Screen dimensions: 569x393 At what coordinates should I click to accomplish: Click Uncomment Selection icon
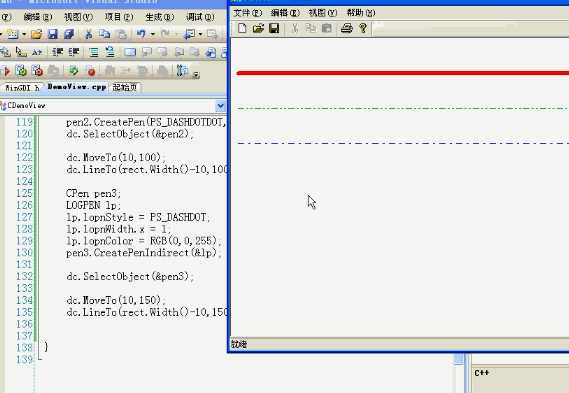(x=110, y=52)
